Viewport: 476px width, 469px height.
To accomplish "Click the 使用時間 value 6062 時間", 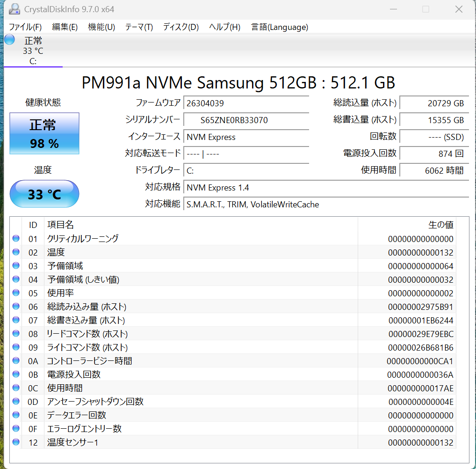I will coord(434,170).
